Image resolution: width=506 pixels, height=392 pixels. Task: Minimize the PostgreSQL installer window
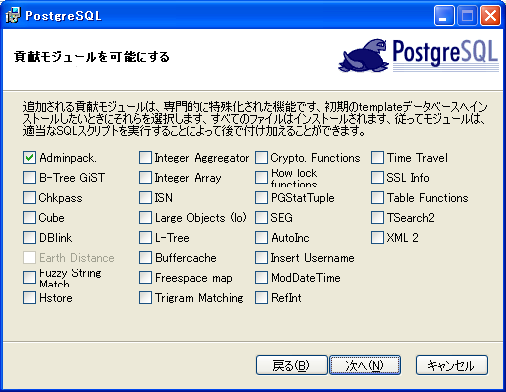[444, 16]
